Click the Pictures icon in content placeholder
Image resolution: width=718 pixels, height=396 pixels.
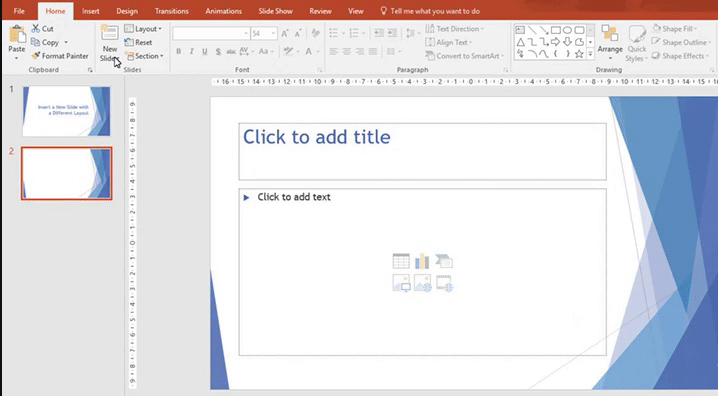coord(401,283)
